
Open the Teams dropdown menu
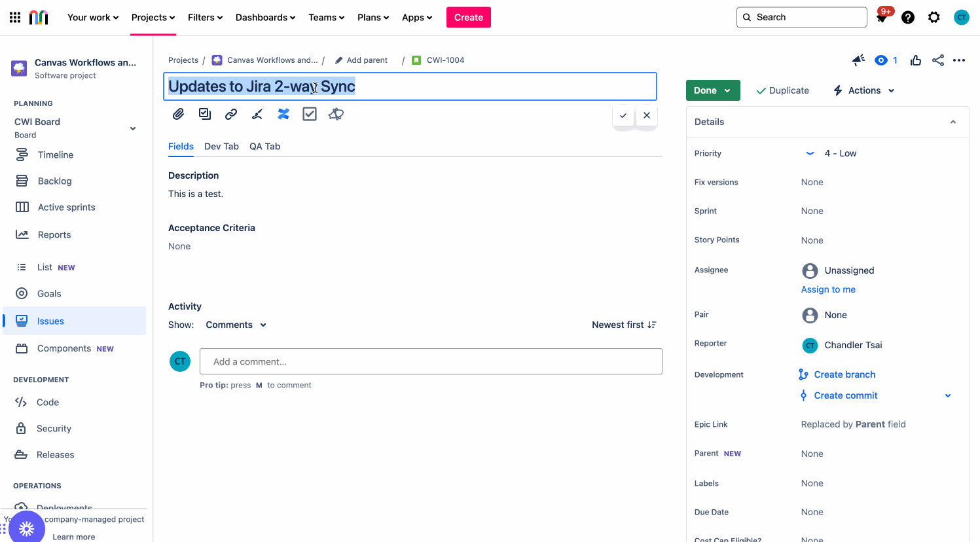tap(326, 18)
